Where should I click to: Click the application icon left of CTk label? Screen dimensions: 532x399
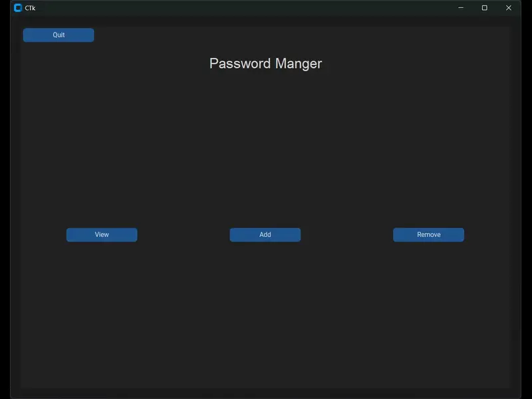coord(18,7)
